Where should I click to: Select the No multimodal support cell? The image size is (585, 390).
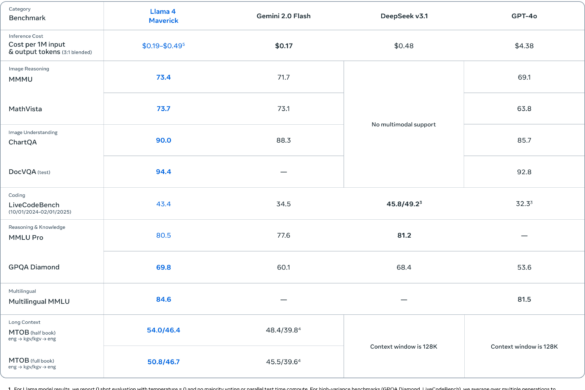pos(404,124)
